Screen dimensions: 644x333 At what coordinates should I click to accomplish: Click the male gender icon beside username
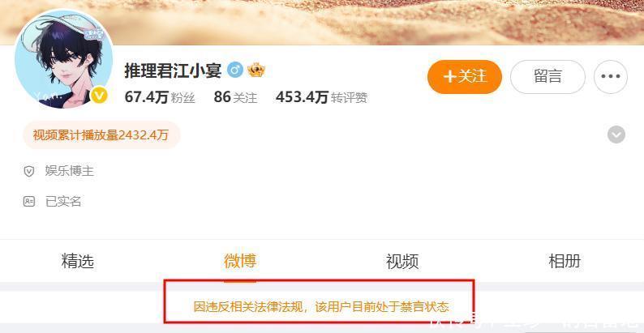236,70
